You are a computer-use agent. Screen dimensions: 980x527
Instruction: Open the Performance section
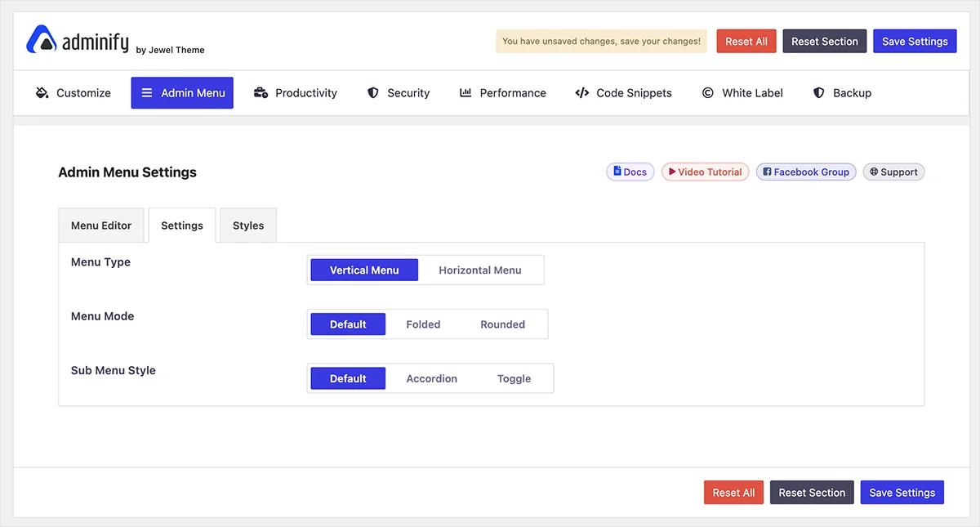503,93
